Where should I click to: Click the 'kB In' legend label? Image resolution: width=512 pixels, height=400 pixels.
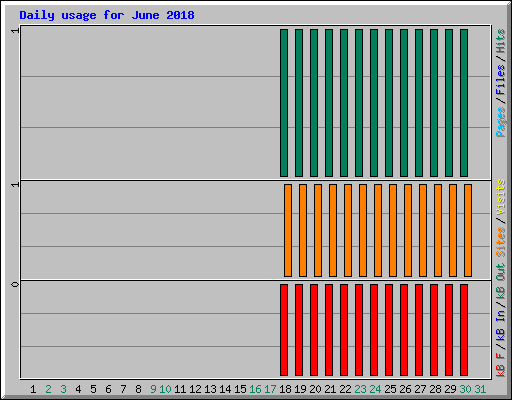(500, 325)
